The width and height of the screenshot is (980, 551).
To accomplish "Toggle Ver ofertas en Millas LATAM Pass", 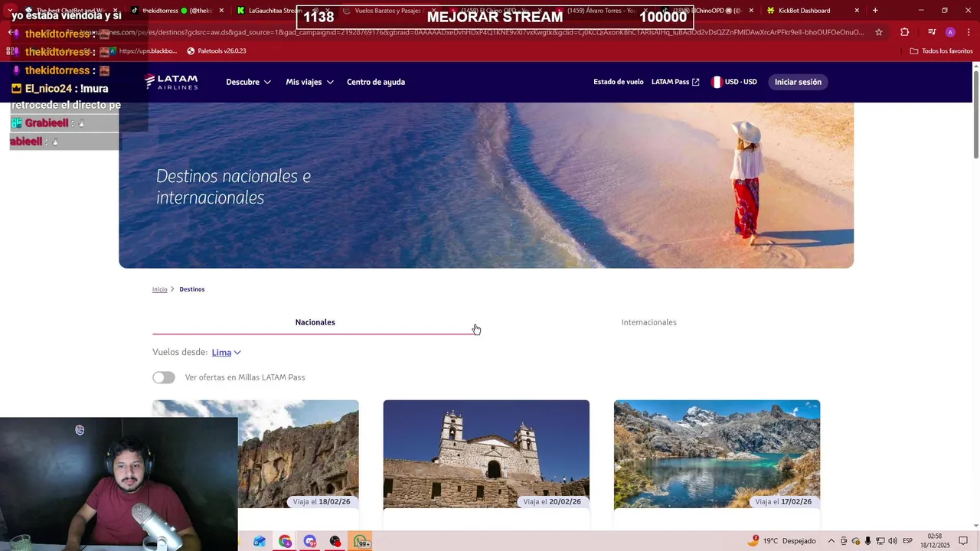I will 163,377.
